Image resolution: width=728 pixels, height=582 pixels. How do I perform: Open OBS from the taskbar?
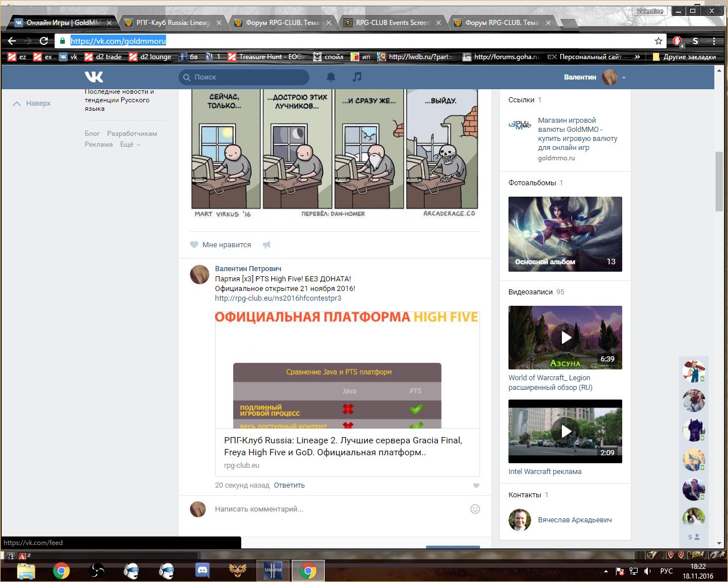point(97,570)
